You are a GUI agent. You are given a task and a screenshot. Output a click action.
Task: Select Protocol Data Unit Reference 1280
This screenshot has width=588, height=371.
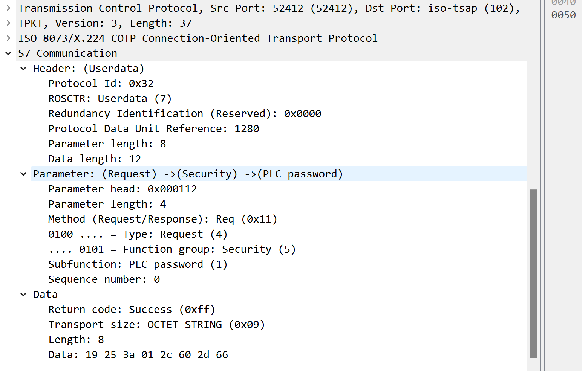point(153,128)
